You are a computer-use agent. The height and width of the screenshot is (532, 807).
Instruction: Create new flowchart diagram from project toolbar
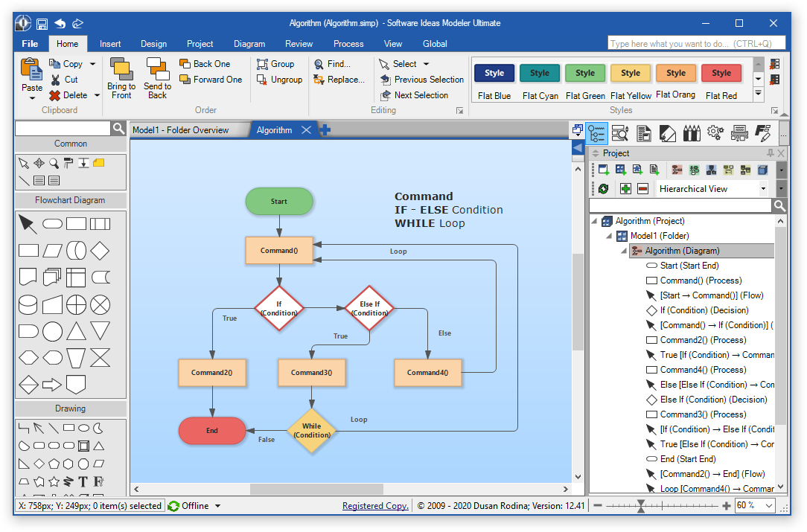677,170
